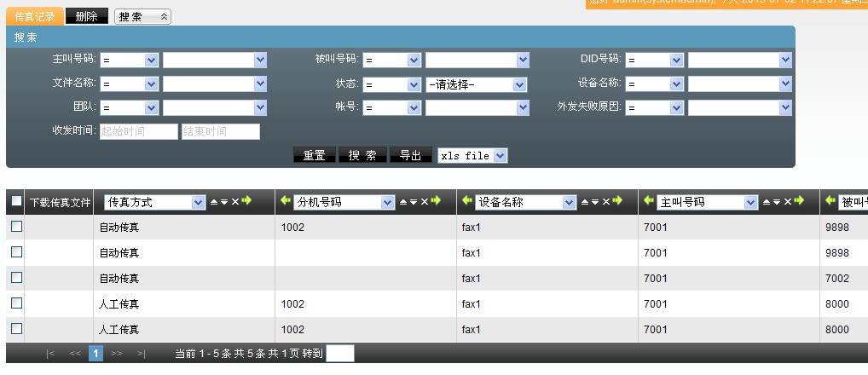This screenshot has height=375, width=868.
Task: Sort ascending the 传真方式 column
Action: click(214, 202)
